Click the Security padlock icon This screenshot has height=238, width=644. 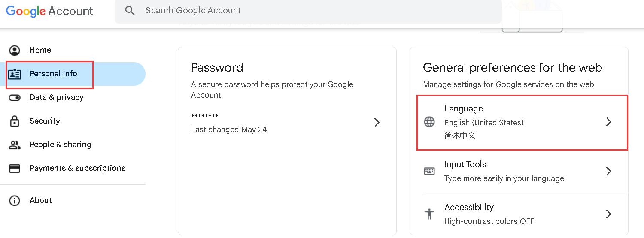click(15, 121)
